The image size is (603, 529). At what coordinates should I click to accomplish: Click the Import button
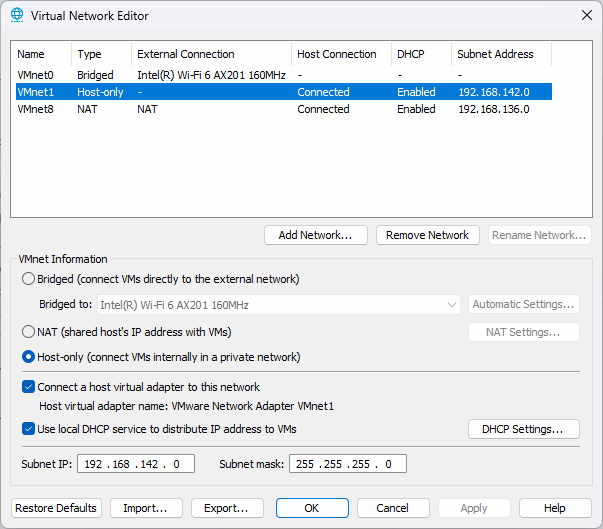(146, 508)
